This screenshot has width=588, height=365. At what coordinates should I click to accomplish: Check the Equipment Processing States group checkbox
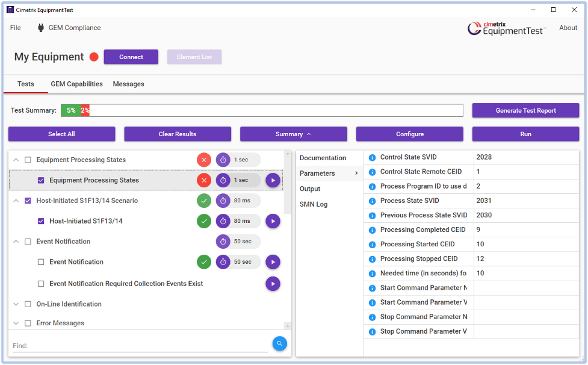(28, 160)
